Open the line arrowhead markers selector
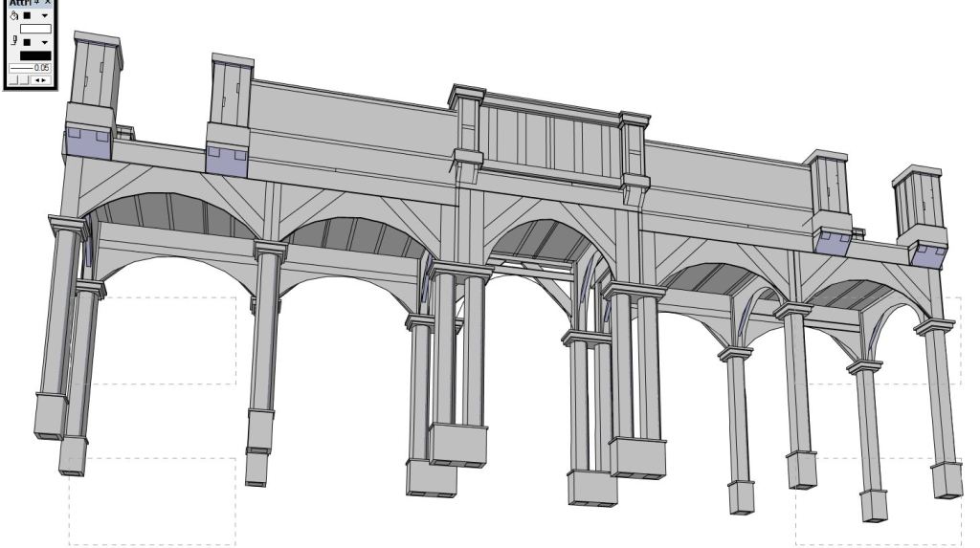 [x=42, y=80]
